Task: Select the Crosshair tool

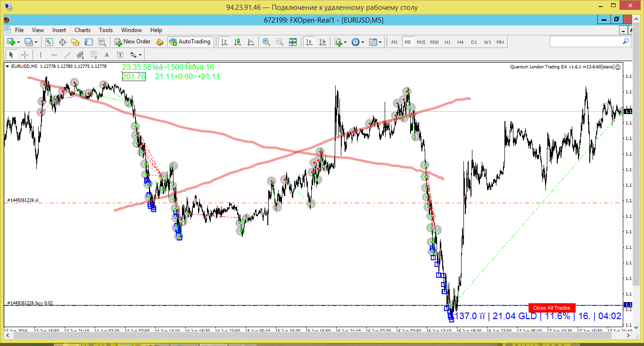Action: (x=25, y=55)
